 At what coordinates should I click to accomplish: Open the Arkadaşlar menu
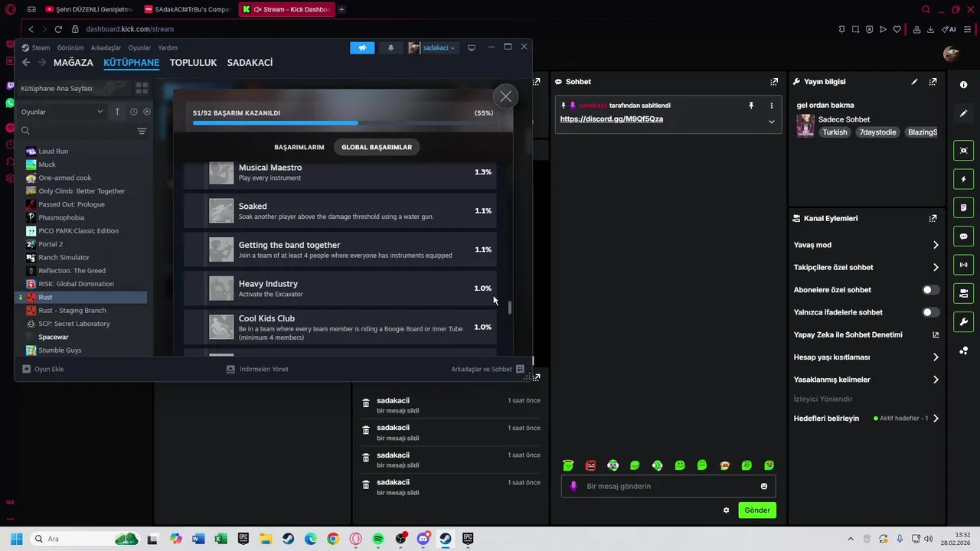[x=106, y=47]
